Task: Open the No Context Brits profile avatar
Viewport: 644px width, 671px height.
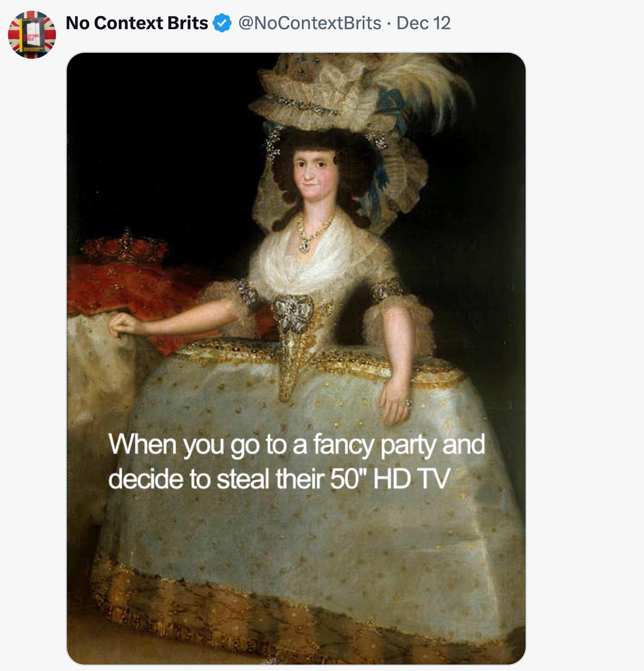Action: pos(32,35)
